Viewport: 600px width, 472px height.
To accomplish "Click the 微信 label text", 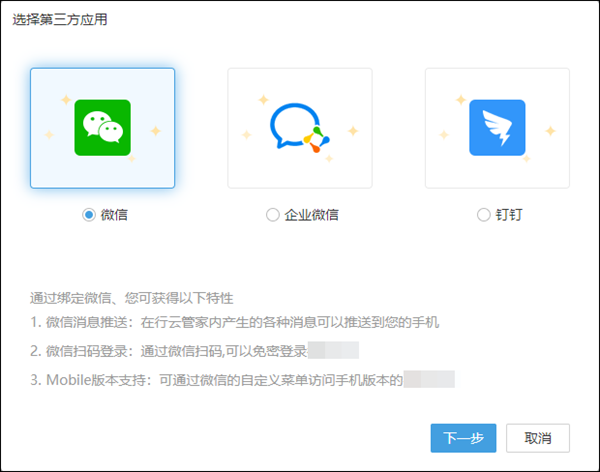I will 114,215.
